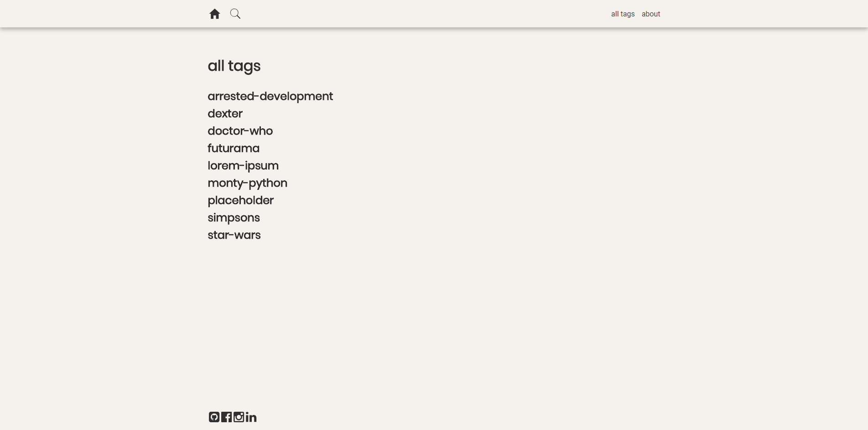
Task: Select the dexter tag link
Action: (x=225, y=114)
